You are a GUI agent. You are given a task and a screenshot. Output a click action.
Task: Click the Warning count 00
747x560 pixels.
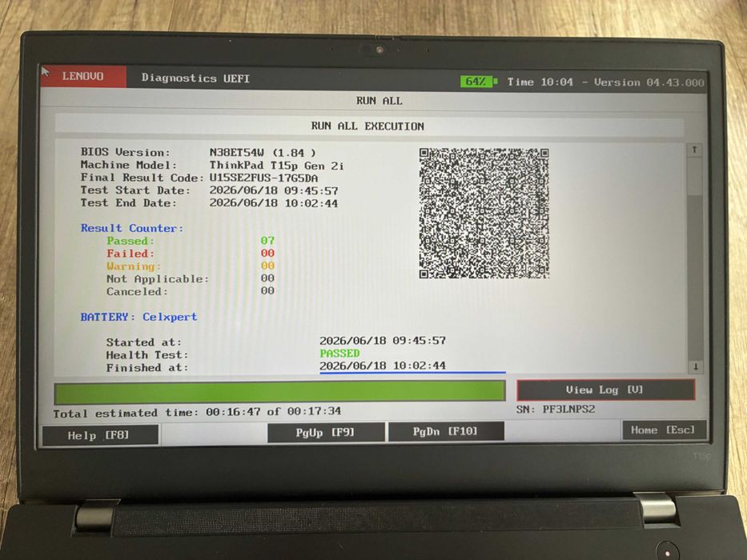pyautogui.click(x=267, y=266)
